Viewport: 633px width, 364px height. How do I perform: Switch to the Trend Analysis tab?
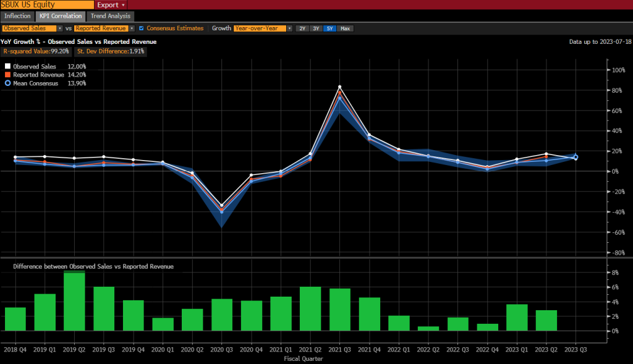coord(110,16)
